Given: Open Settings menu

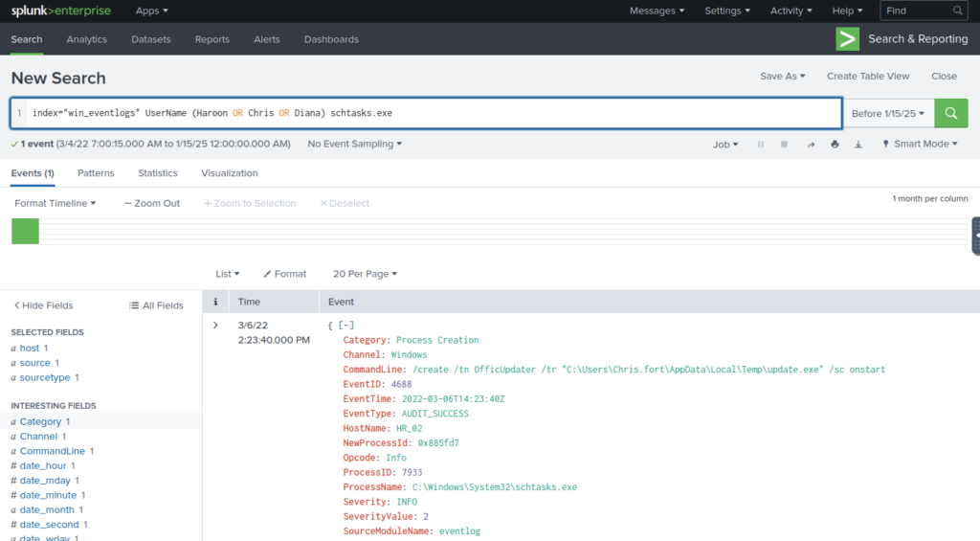Looking at the screenshot, I should [x=727, y=11].
